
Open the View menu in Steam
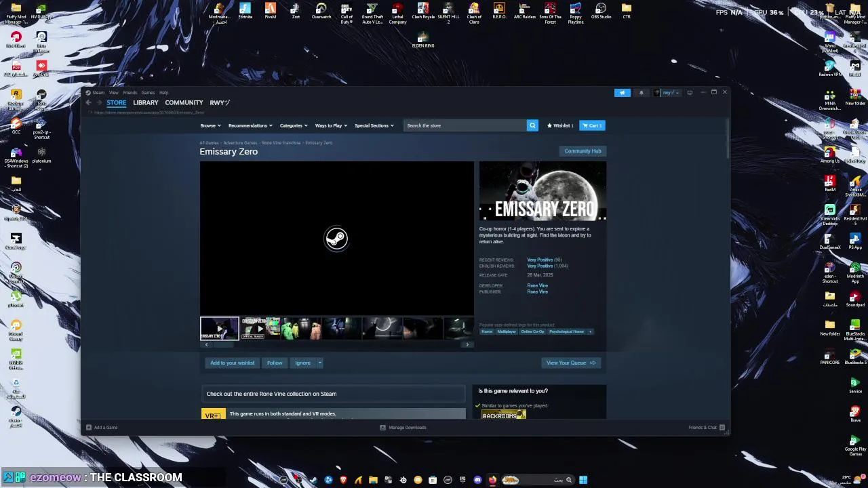[114, 92]
